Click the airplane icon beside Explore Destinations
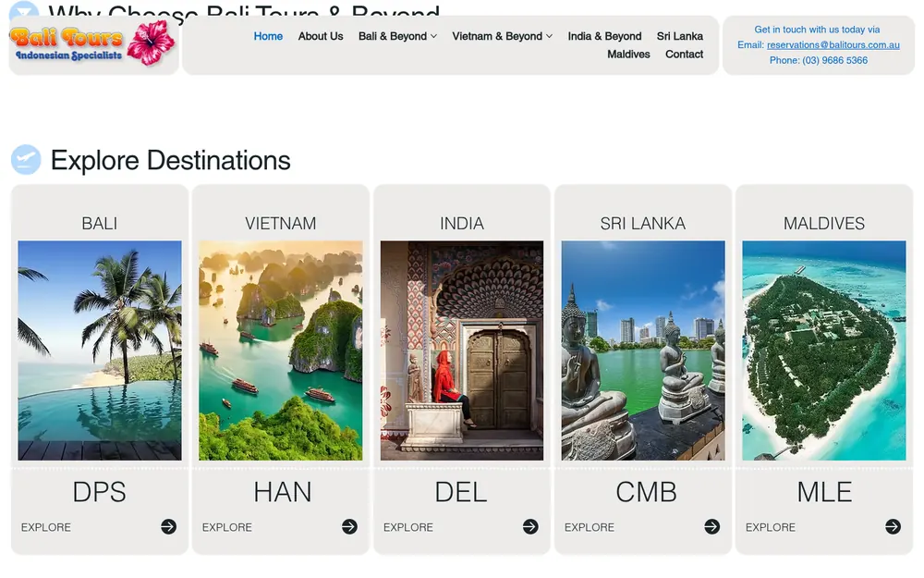This screenshot has height=578, width=924. (x=26, y=160)
